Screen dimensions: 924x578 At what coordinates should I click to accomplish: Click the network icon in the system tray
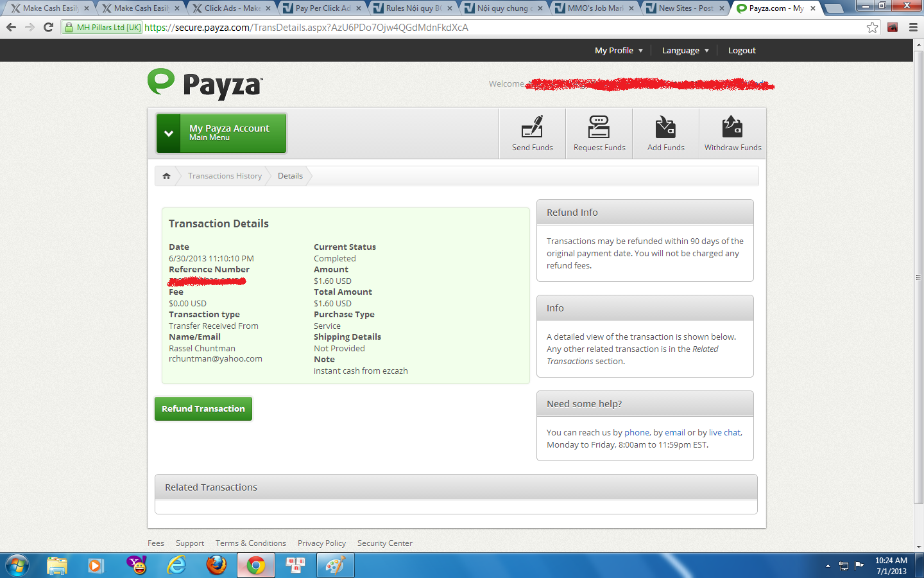coord(844,566)
